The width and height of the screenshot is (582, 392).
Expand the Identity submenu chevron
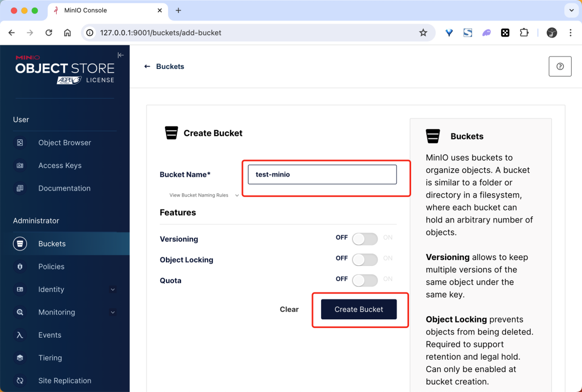click(x=113, y=289)
